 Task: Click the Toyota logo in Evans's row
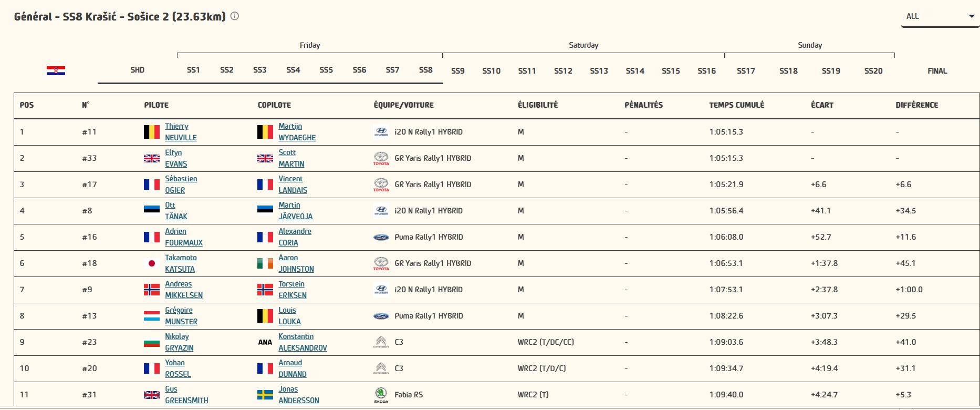tap(381, 158)
